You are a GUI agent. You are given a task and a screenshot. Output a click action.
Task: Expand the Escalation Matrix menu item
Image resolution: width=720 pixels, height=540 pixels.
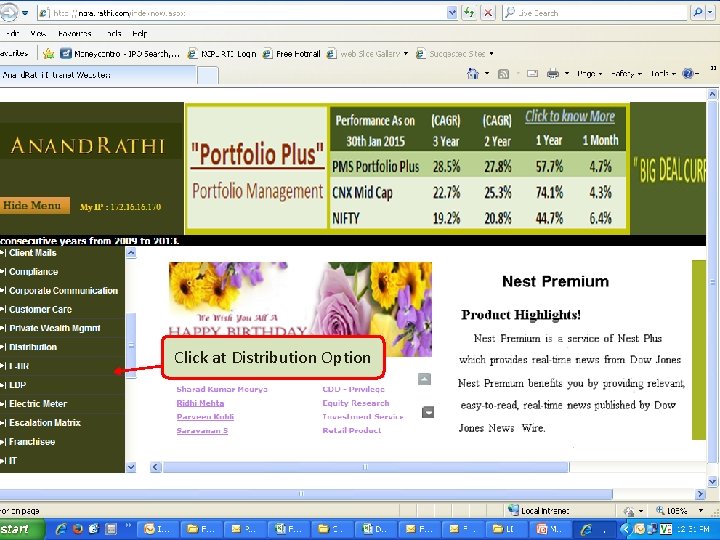[45, 422]
